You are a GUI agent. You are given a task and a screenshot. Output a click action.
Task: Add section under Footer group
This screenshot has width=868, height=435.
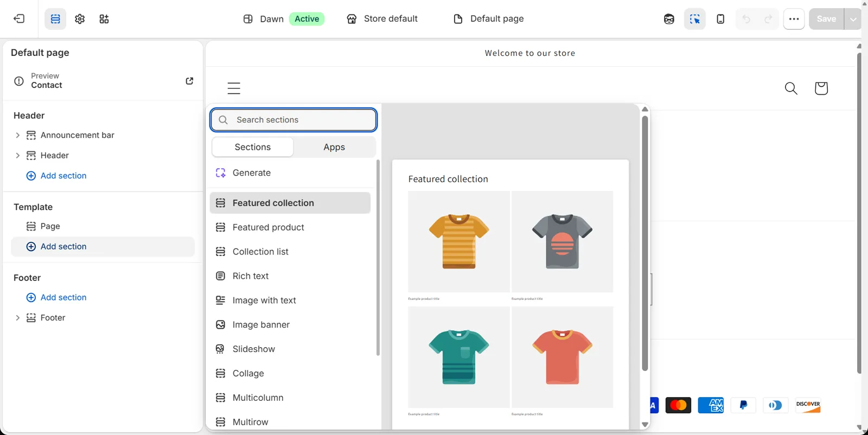[x=56, y=297]
